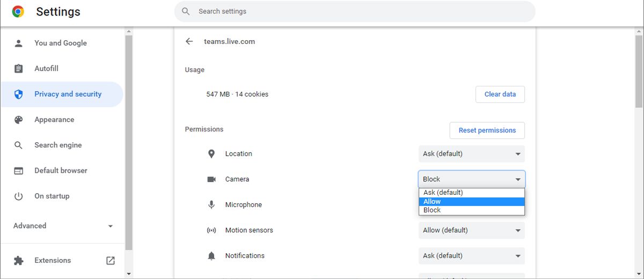Click the Motion sensors icon
This screenshot has height=279, width=644.
tap(211, 230)
